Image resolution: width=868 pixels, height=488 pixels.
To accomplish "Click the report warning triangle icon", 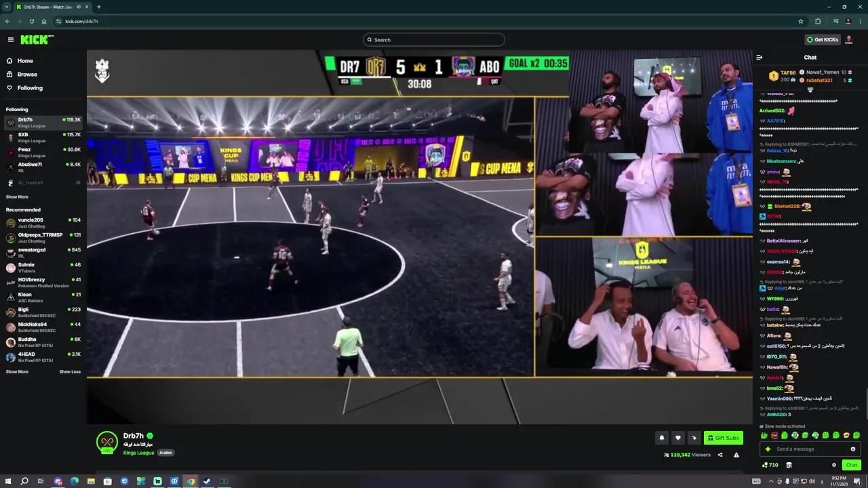I will click(x=736, y=455).
